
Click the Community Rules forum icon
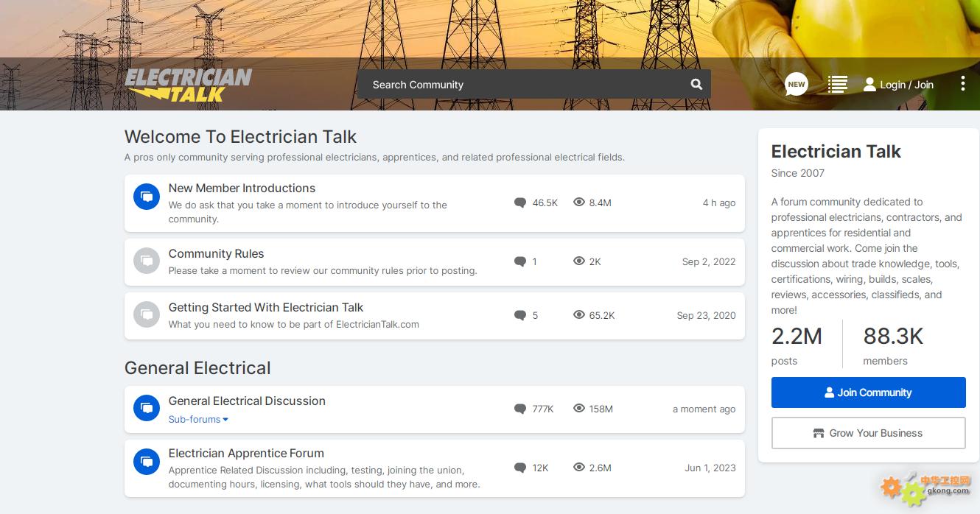147,261
